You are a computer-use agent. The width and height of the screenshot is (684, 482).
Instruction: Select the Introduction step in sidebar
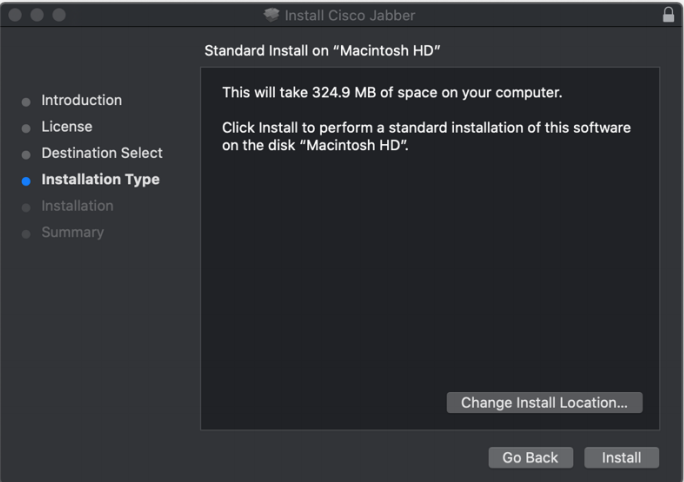82,100
